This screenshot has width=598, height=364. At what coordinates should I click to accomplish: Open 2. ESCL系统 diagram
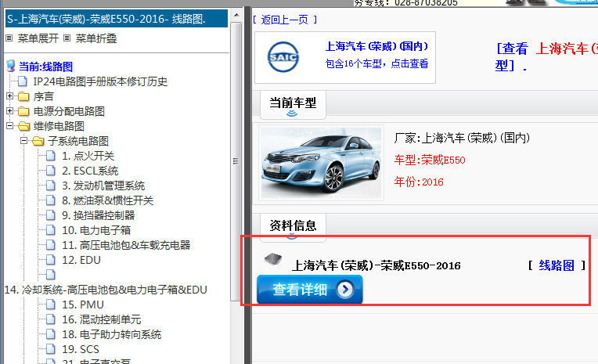[x=90, y=171]
